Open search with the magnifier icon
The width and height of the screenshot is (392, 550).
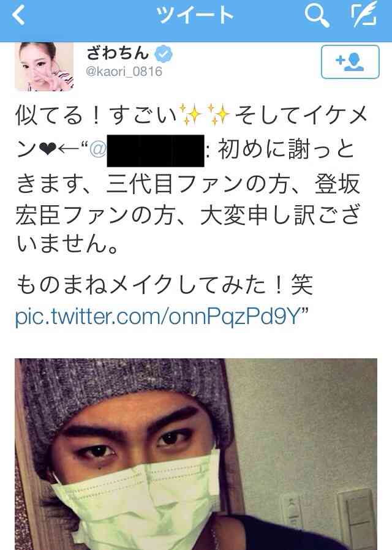click(x=317, y=16)
